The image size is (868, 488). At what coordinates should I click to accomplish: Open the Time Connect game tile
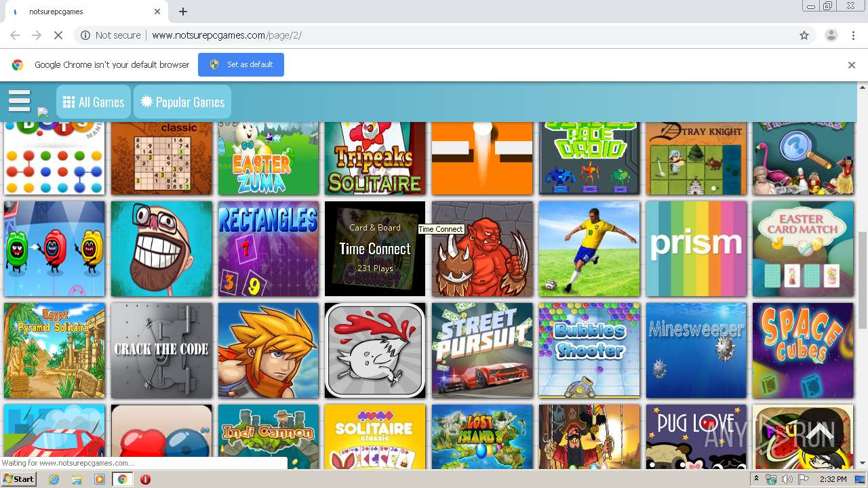pyautogui.click(x=375, y=249)
